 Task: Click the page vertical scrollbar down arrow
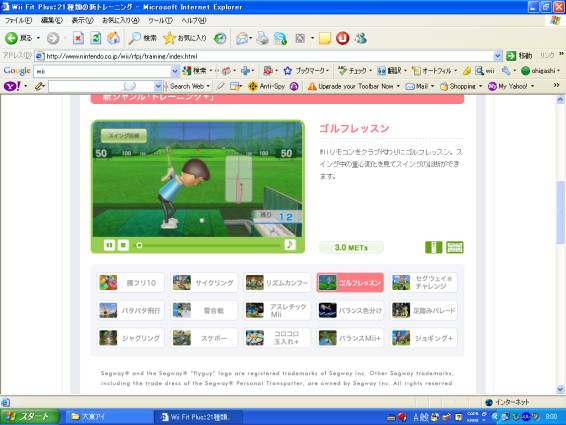click(560, 389)
